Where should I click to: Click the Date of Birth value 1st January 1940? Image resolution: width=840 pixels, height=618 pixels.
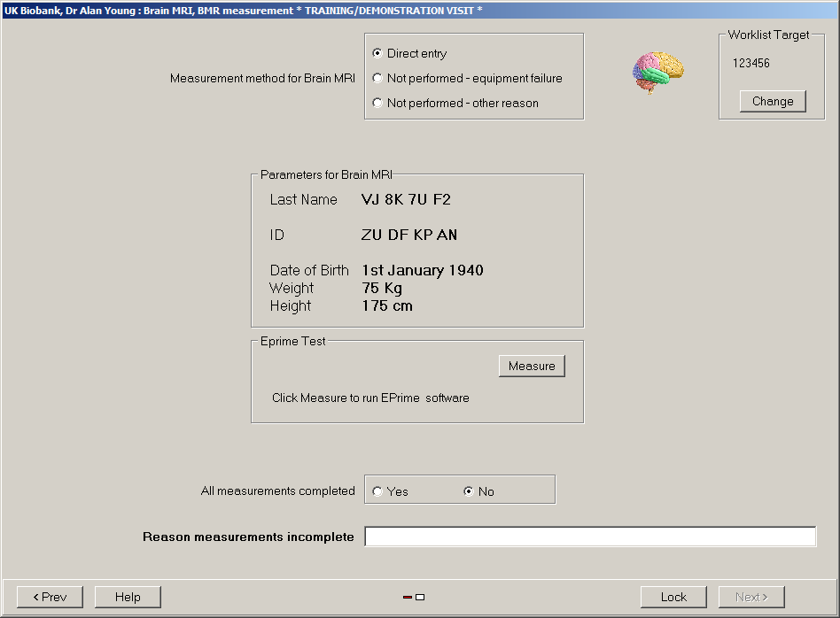click(x=422, y=271)
